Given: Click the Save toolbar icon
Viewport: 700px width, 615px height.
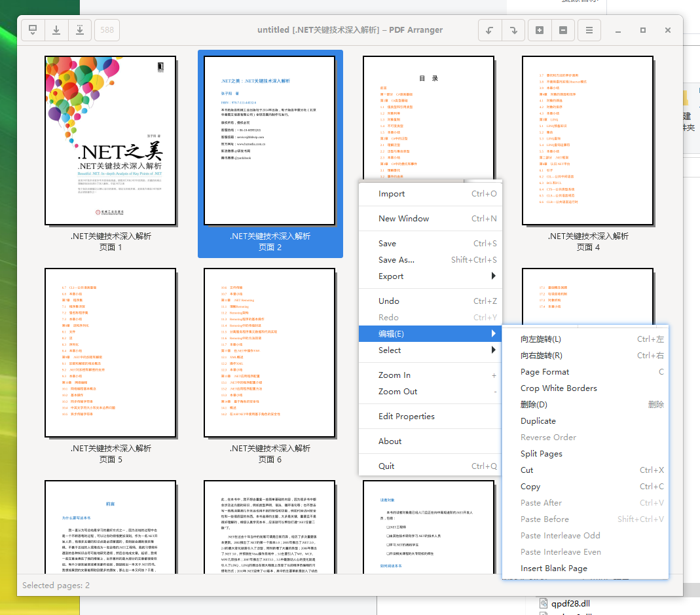Looking at the screenshot, I should pyautogui.click(x=56, y=30).
